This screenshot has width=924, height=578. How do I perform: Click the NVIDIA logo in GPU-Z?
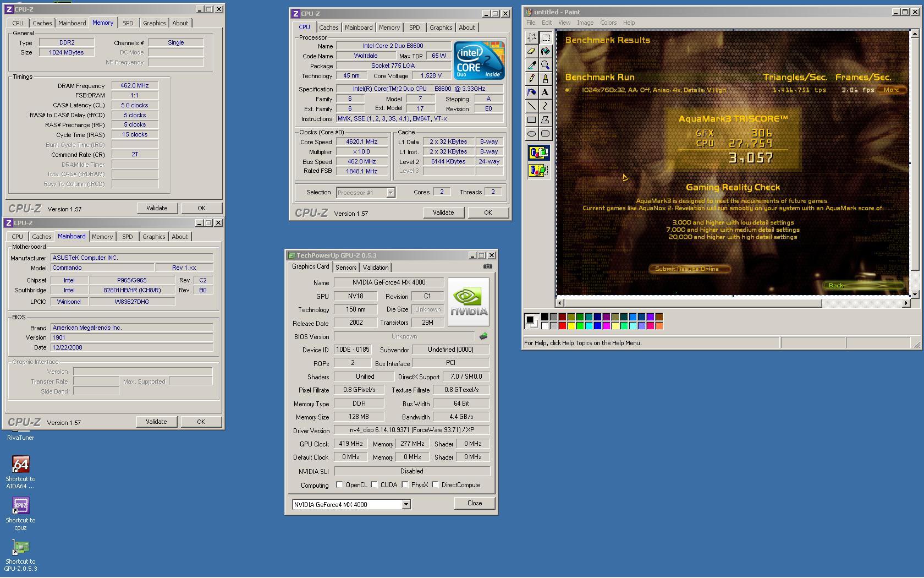click(x=469, y=302)
